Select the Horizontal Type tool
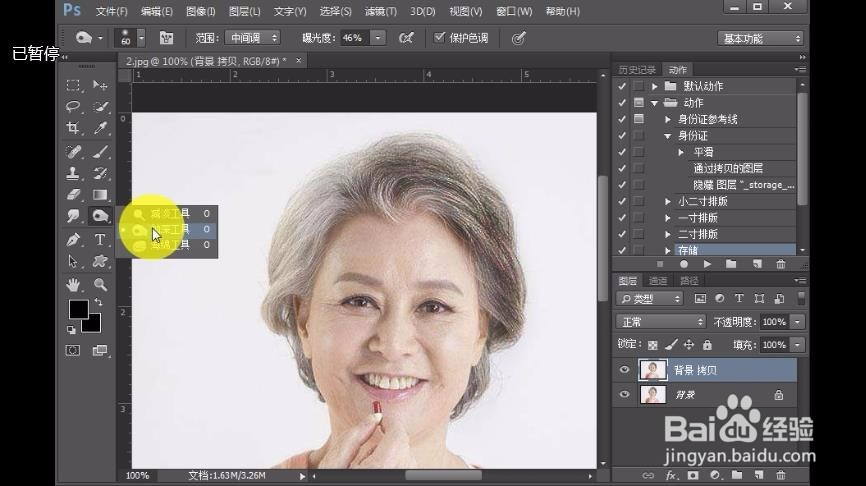The image size is (866, 486). pyautogui.click(x=100, y=240)
